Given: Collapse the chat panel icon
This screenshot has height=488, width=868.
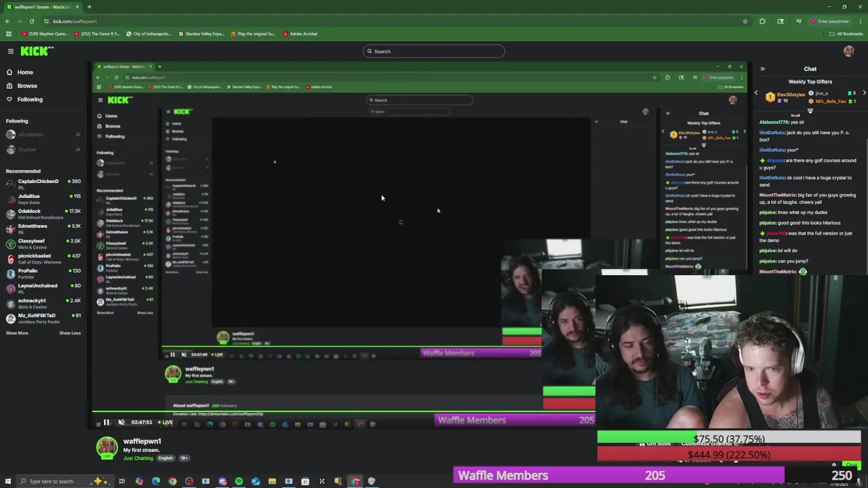Looking at the screenshot, I should pyautogui.click(x=763, y=69).
